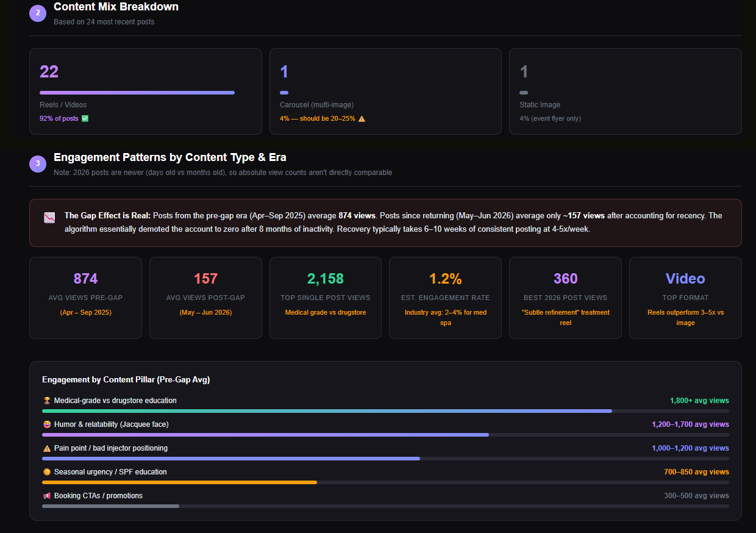Viewport: 756px width, 533px height.
Task: Click the 'AVG VIEWS PRE-GAP' label
Action: point(85,298)
